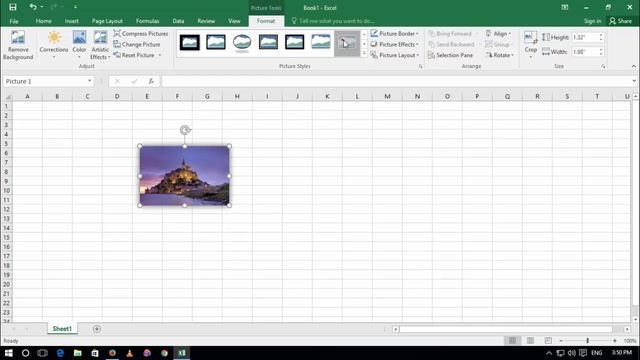Open Microsoft Edge from taskbar
The image size is (640, 360).
60,353
